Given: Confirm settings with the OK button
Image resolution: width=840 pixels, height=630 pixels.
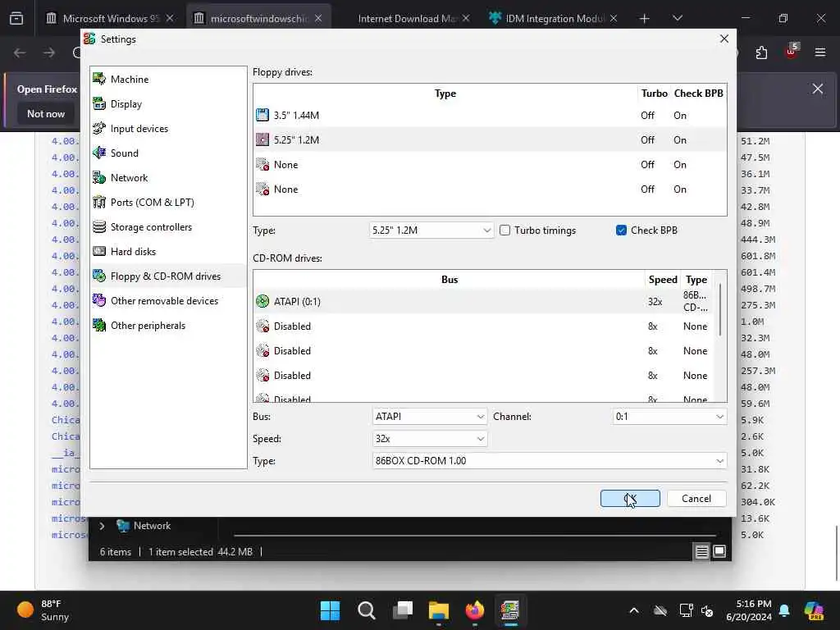Looking at the screenshot, I should [630, 499].
